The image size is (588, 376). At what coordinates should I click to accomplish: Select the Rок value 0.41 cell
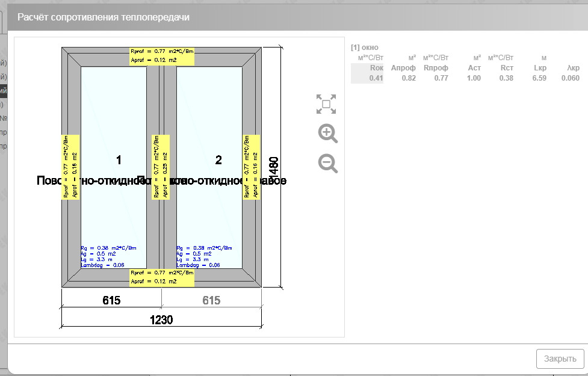[x=376, y=78]
